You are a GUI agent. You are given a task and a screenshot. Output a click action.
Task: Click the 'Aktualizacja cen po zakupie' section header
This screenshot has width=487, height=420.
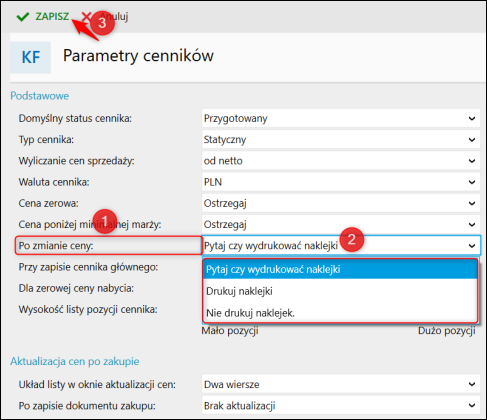click(x=75, y=361)
